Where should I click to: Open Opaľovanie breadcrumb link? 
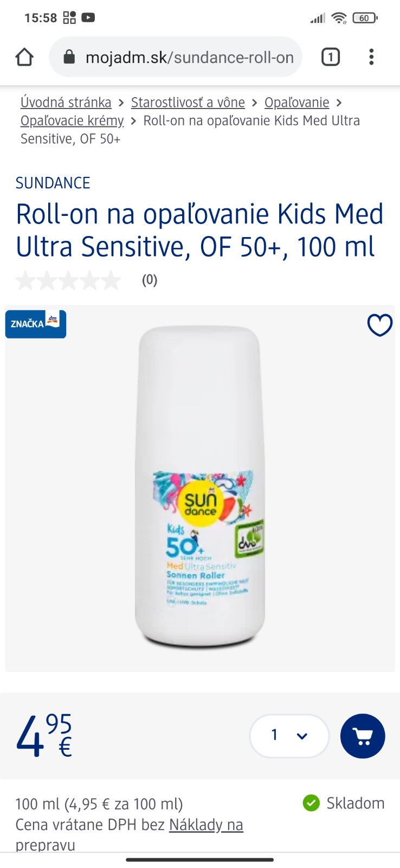tap(297, 102)
